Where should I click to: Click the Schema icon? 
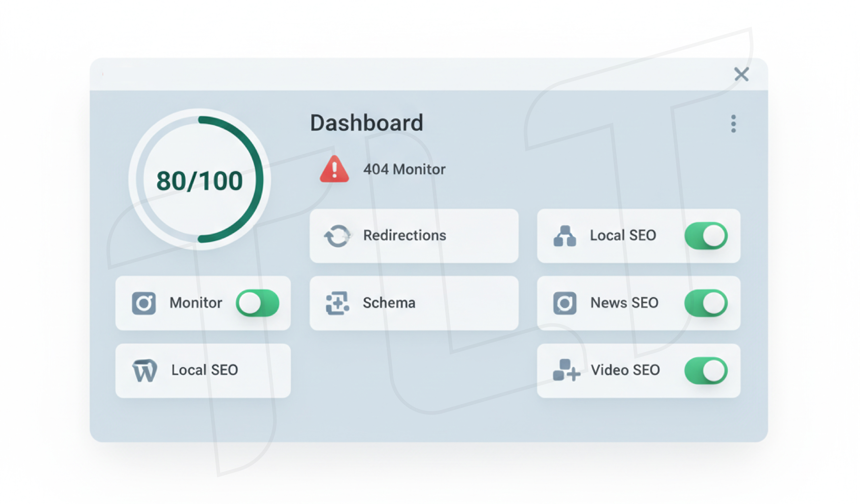[x=337, y=303]
